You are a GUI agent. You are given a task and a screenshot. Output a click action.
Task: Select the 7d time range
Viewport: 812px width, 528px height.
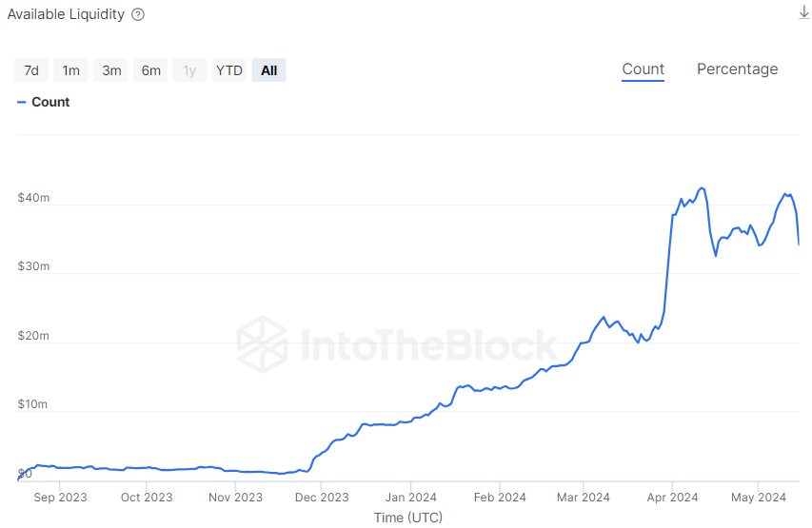31,70
